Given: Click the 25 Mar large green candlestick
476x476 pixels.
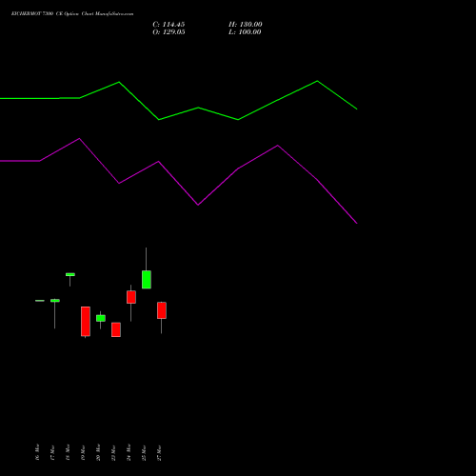Looking at the screenshot, I should 147,280.
